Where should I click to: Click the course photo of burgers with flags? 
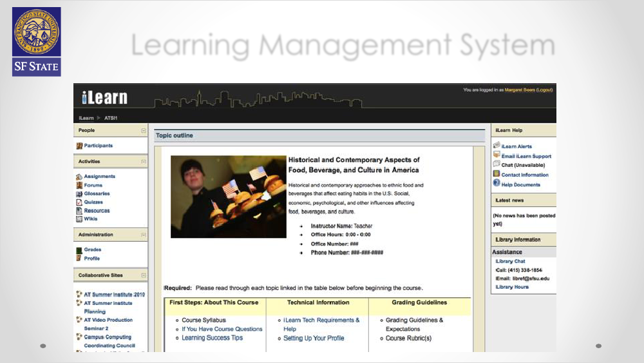229,197
